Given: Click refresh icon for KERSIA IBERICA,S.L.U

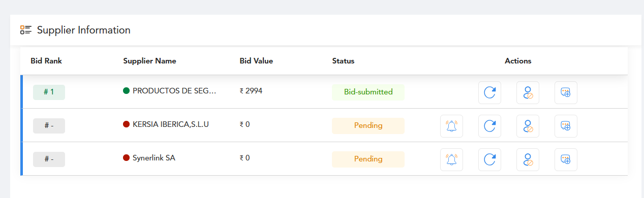Looking at the screenshot, I should pyautogui.click(x=489, y=126).
